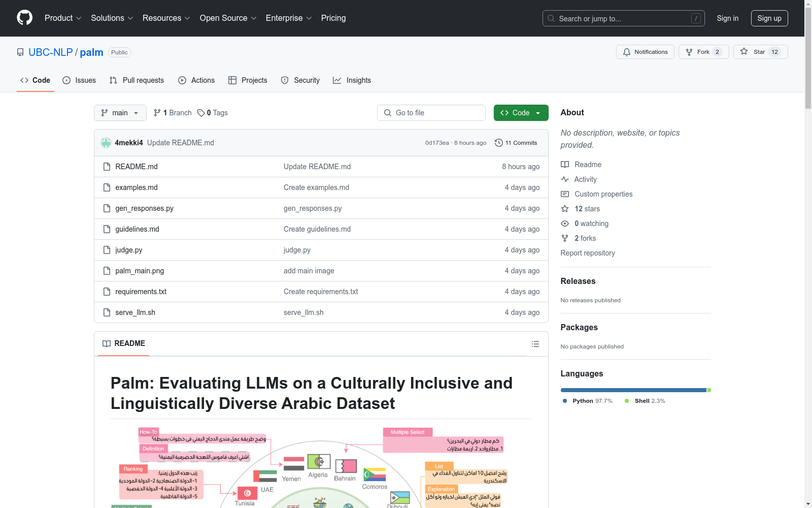
Task: Open the palm dataset overview image
Action: click(321, 467)
